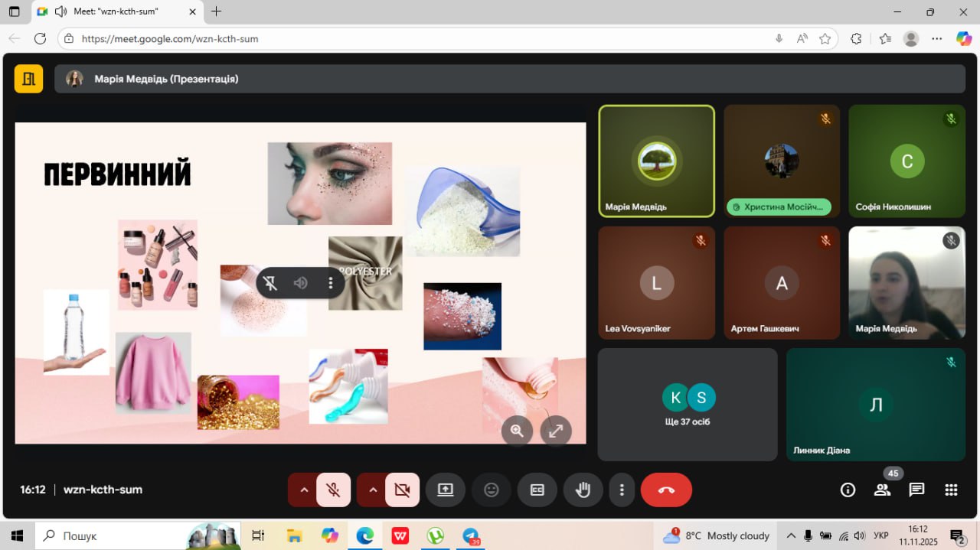This screenshot has height=550, width=980.
Task: Open more options three-dot menu in call bar
Action: click(622, 490)
